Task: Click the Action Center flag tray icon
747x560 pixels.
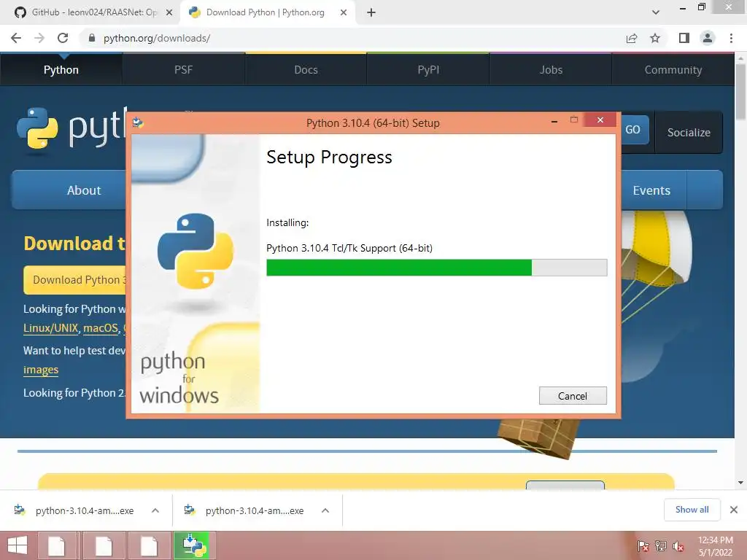Action: click(643, 546)
